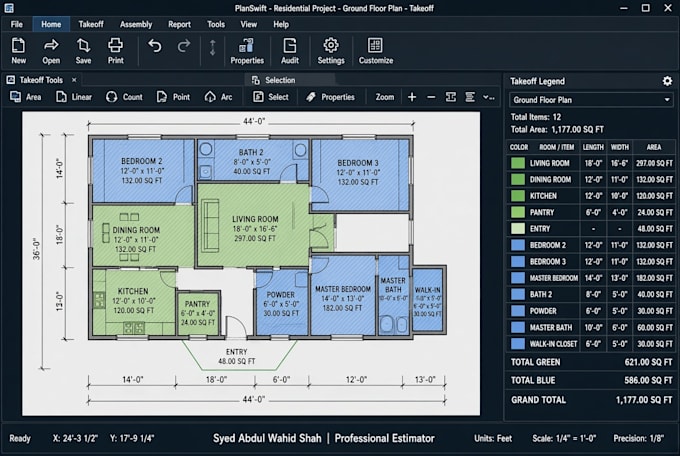
Task: Open the toolbar overflow chevron menu
Action: click(x=489, y=97)
